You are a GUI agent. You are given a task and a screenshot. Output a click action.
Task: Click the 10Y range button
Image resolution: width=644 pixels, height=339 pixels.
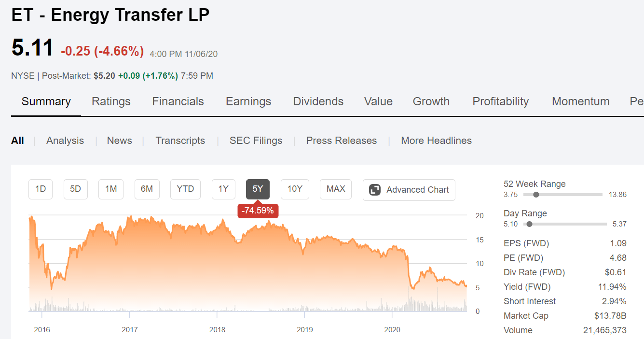(295, 189)
